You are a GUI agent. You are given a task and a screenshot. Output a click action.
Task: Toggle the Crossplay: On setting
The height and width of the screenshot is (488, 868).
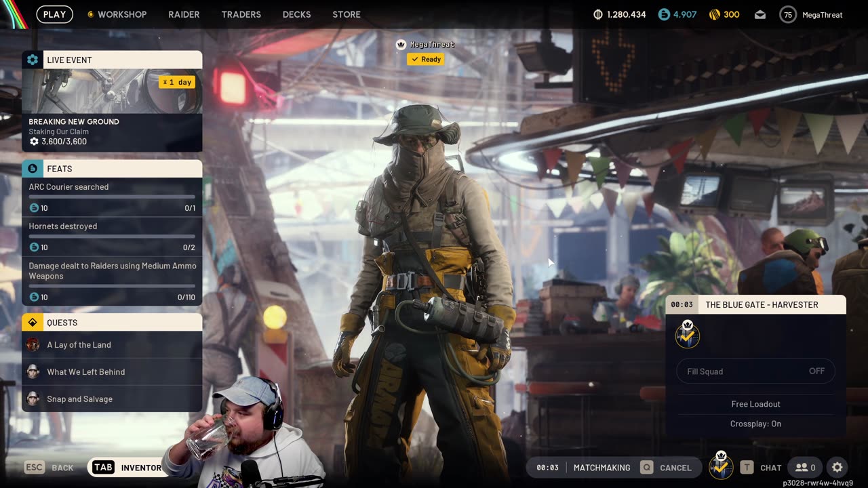pyautogui.click(x=755, y=424)
